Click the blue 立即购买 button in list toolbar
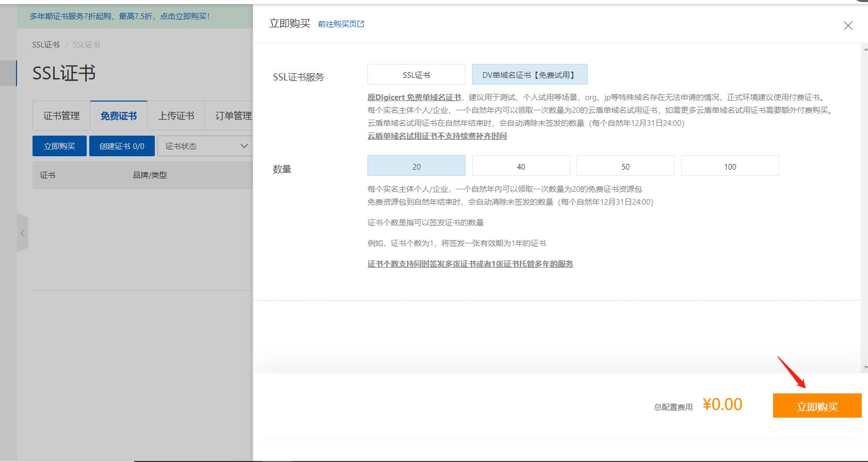The height and width of the screenshot is (462, 868). [x=59, y=146]
